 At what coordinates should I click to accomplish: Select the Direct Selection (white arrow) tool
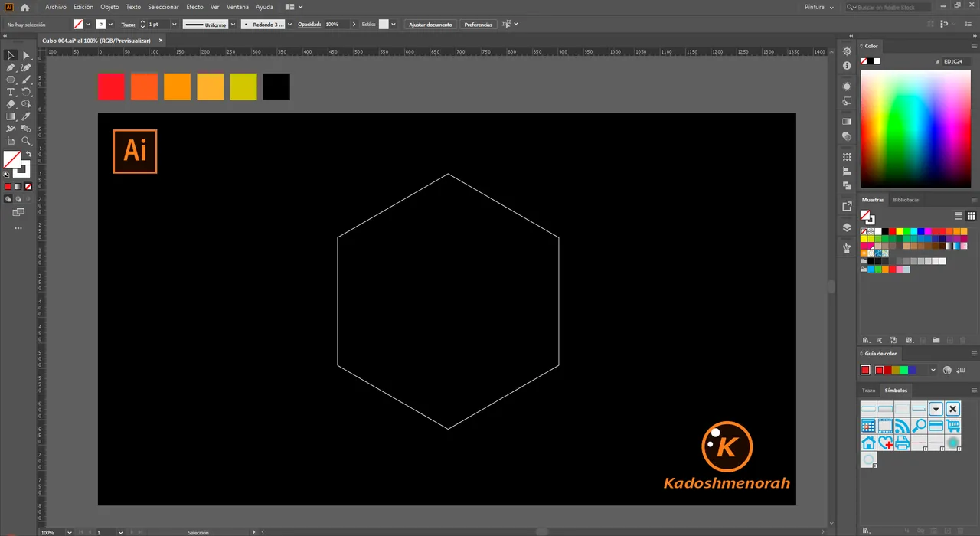click(x=26, y=55)
